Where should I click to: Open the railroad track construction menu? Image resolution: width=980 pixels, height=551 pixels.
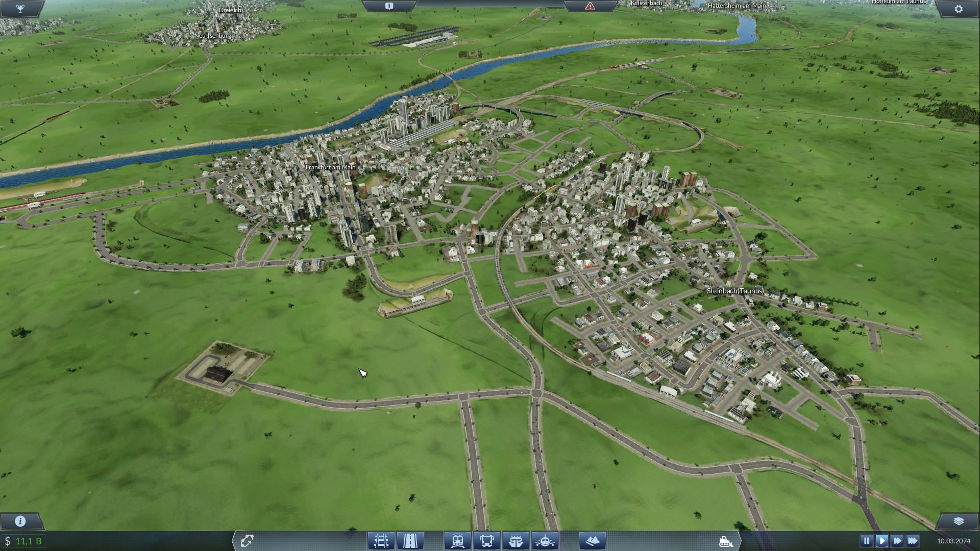(381, 541)
